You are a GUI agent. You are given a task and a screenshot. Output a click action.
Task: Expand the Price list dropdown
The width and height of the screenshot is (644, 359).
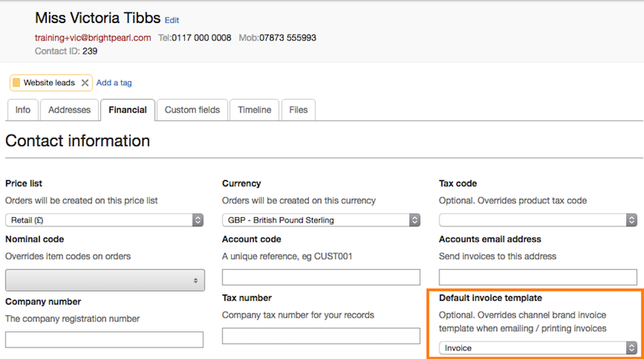pos(104,220)
